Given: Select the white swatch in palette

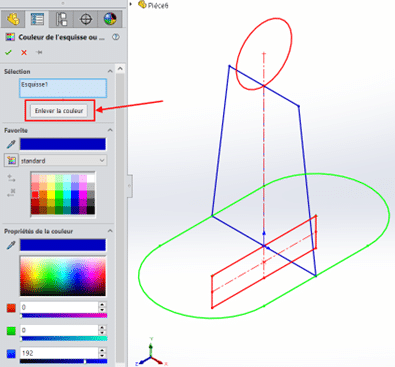Looking at the screenshot, I should click(x=91, y=179).
